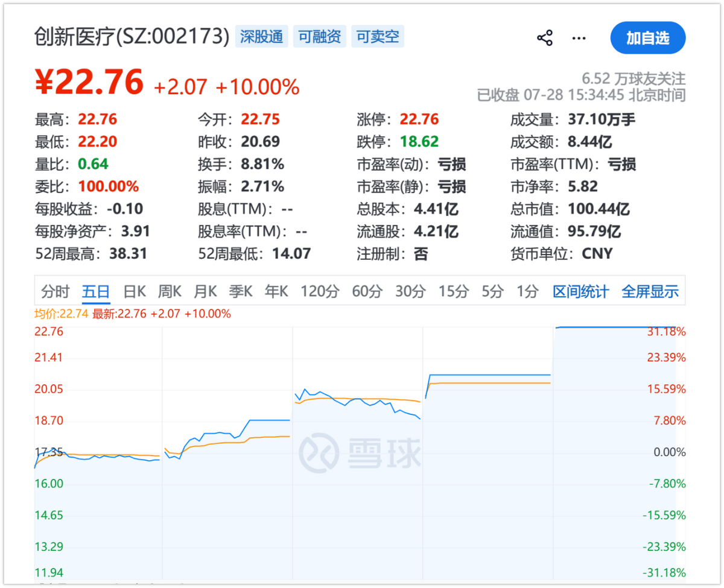Click the 每股净资产 value 3.91
This screenshot has height=588, width=724.
[135, 232]
